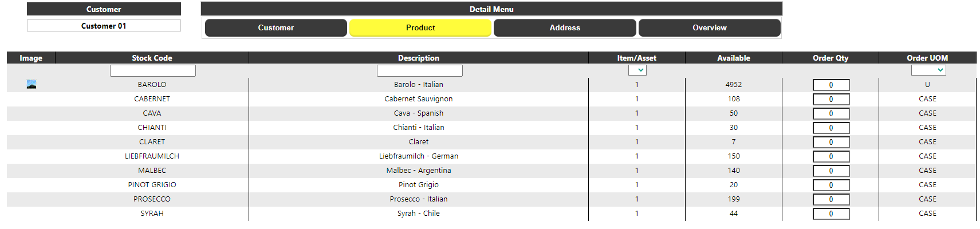The image size is (980, 229).
Task: Open the BAROLO product image thumbnail
Action: click(32, 84)
